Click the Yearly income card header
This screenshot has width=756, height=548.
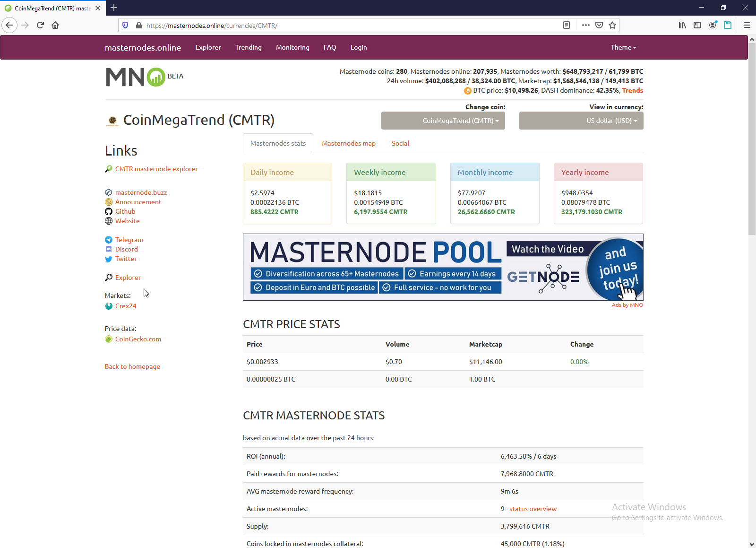598,172
